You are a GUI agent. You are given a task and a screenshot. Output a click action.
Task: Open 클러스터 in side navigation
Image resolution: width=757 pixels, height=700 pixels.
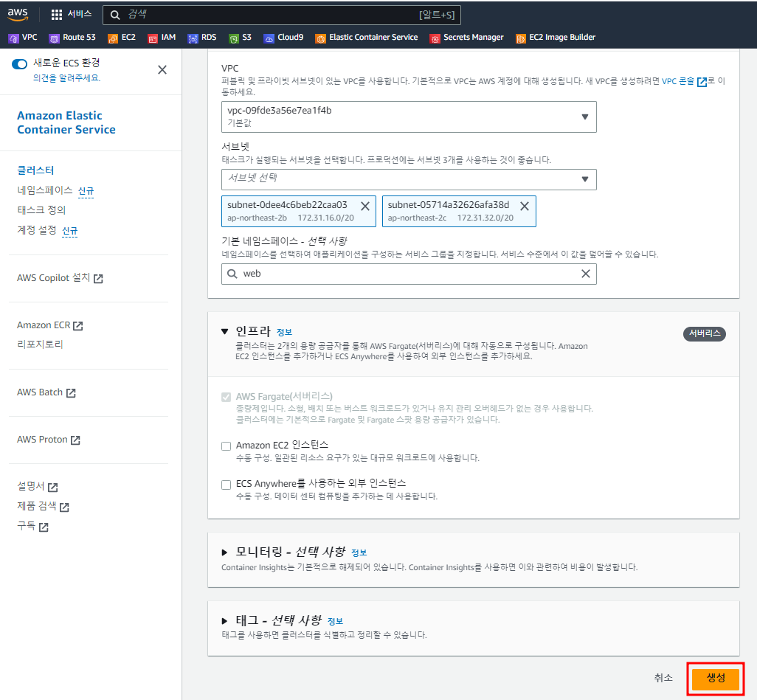pyautogui.click(x=35, y=170)
